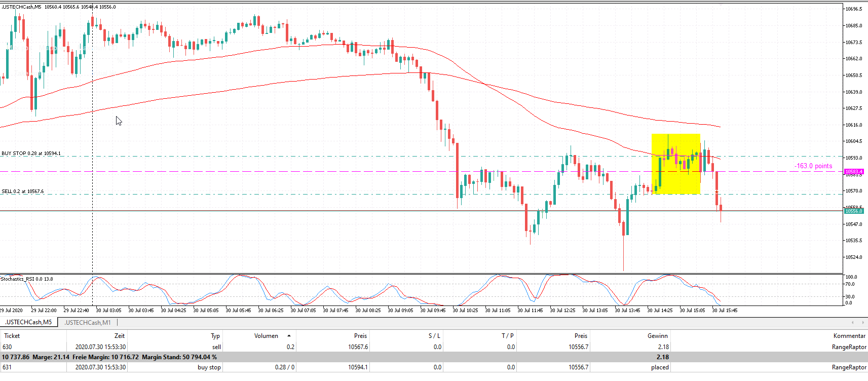Click the magenta 10583.4 price tag
Image resolution: width=868 pixels, height=381 pixels.
853,172
